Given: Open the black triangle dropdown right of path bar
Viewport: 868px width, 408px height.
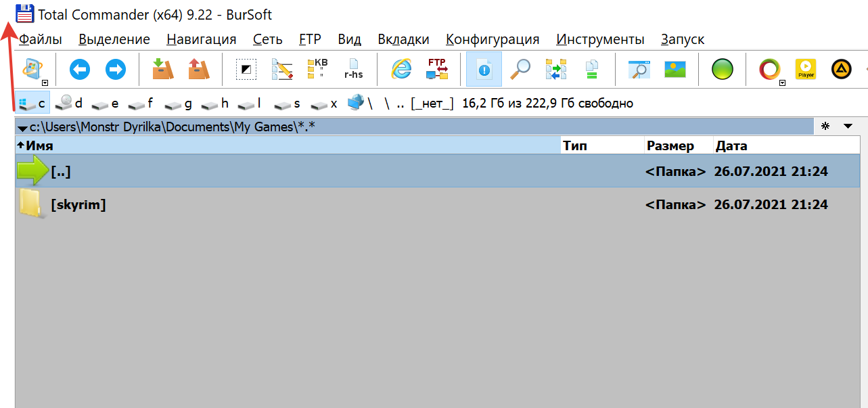Looking at the screenshot, I should point(848,126).
